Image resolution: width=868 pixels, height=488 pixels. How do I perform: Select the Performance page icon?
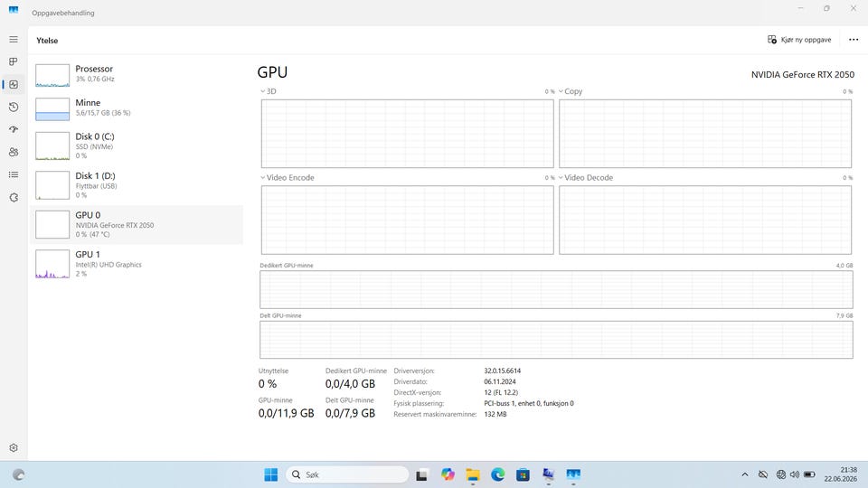click(14, 84)
